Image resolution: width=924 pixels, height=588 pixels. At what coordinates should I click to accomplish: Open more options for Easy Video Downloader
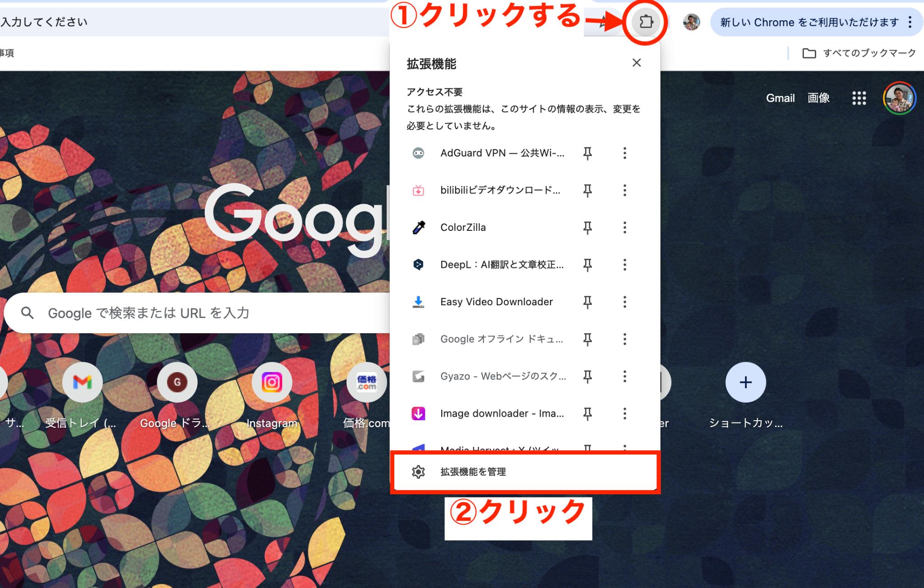(x=625, y=302)
